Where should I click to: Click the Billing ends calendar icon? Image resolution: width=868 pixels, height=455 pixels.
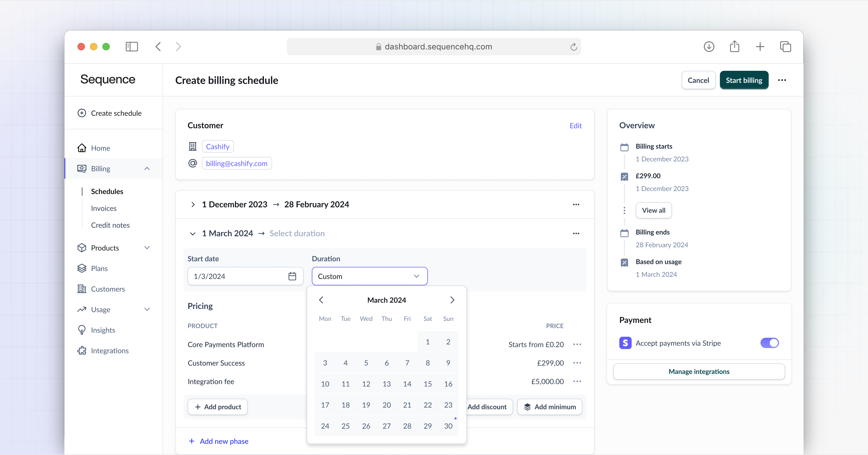(x=624, y=233)
